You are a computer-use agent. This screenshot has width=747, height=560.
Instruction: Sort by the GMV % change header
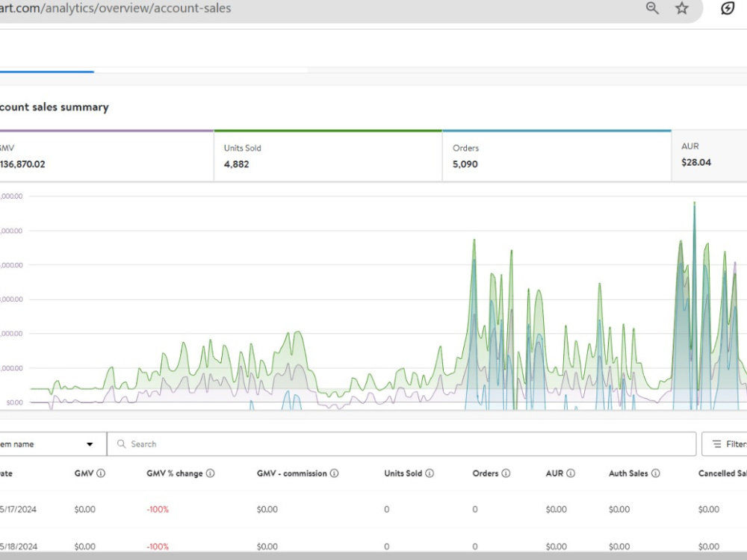tap(174, 473)
